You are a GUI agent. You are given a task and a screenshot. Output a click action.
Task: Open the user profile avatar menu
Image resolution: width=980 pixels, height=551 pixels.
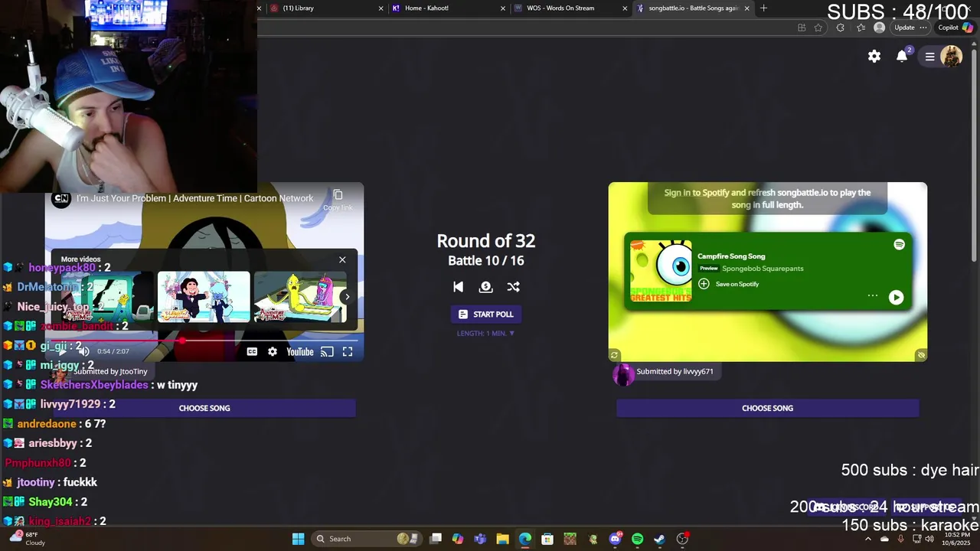coord(951,56)
